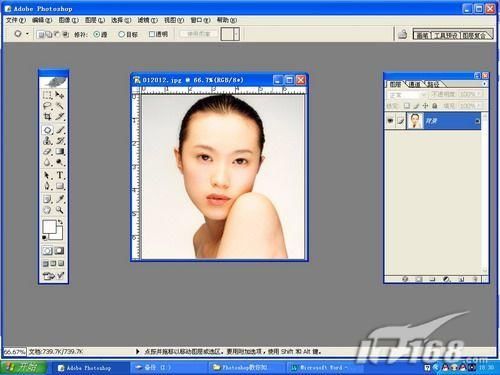Open status bar info arrow menu
This screenshot has width=500, height=375.
137,351
